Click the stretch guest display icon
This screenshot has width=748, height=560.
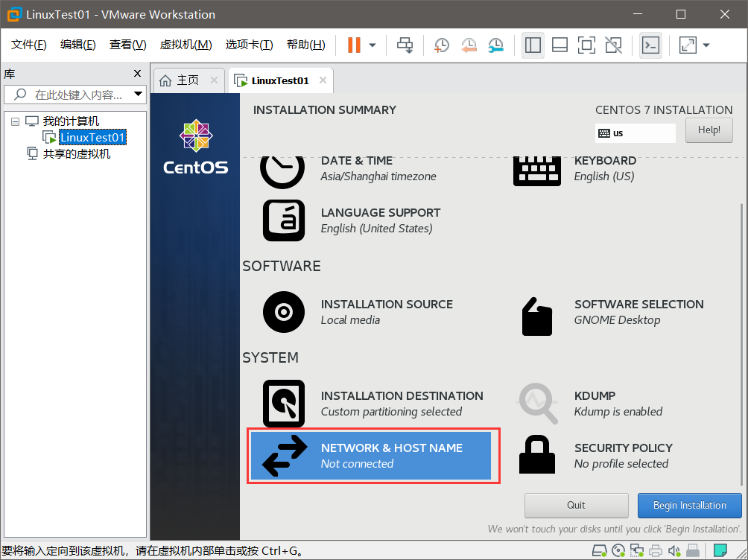tap(688, 45)
